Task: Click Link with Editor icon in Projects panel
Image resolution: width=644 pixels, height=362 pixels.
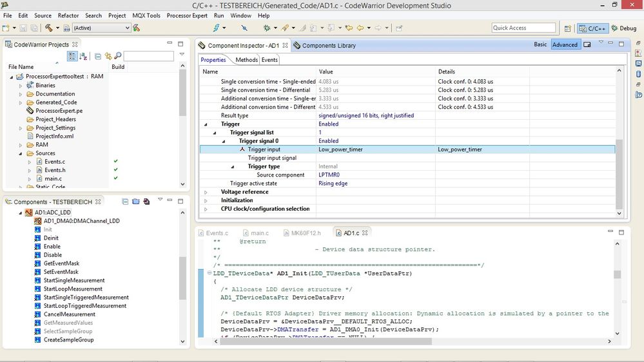Action: coord(108,57)
